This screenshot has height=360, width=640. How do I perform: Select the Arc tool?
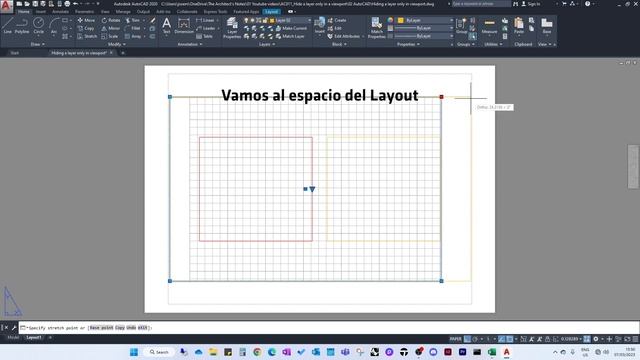53,26
